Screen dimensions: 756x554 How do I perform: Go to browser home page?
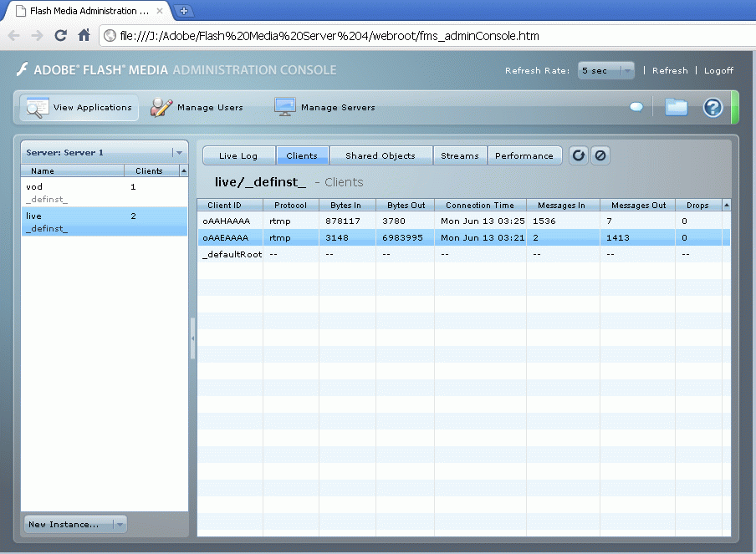click(84, 35)
